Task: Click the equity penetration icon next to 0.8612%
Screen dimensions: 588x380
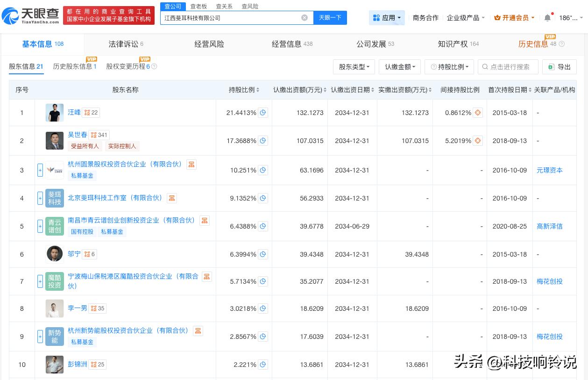Action: click(x=477, y=112)
